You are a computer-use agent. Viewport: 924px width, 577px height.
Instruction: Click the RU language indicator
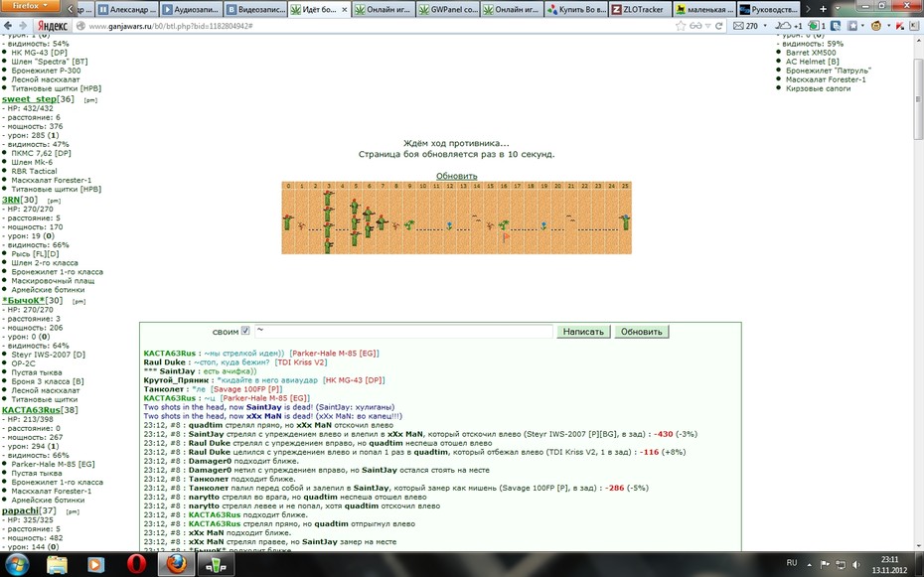click(x=792, y=563)
